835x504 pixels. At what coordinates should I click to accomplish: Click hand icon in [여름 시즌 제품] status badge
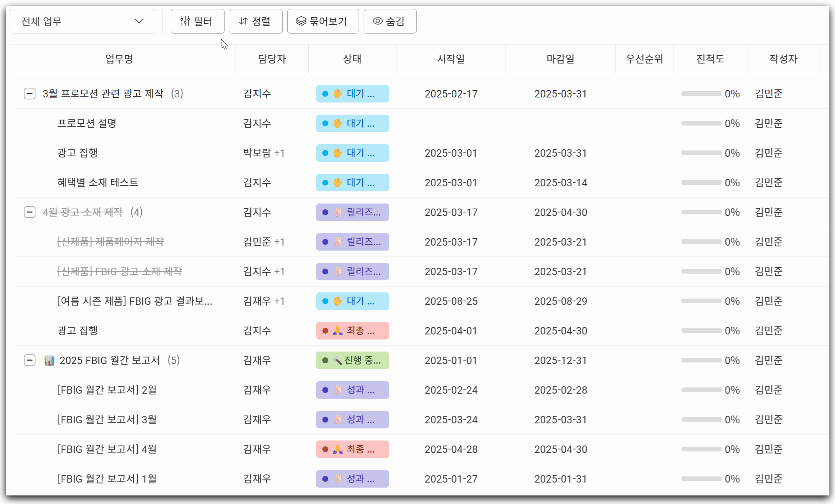(x=338, y=301)
